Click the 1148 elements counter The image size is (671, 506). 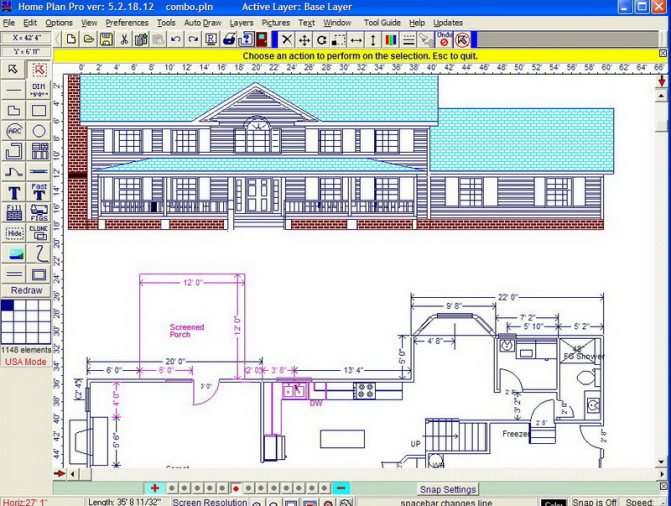(x=26, y=350)
